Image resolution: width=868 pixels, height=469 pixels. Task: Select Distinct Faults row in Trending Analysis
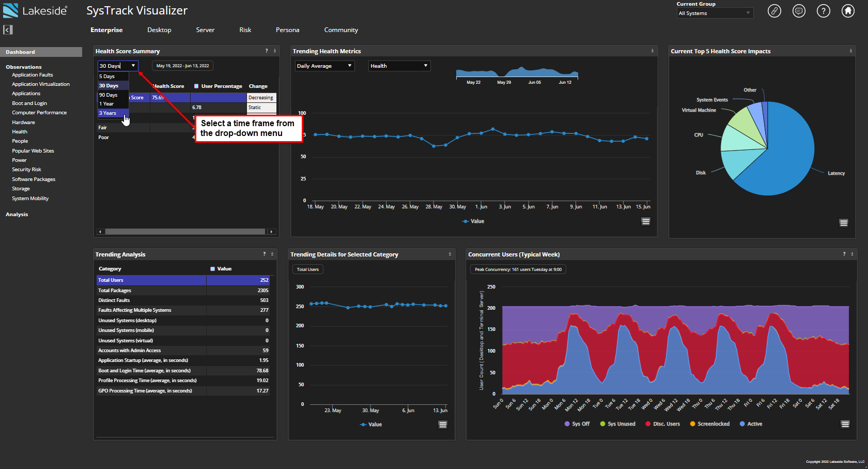point(183,300)
